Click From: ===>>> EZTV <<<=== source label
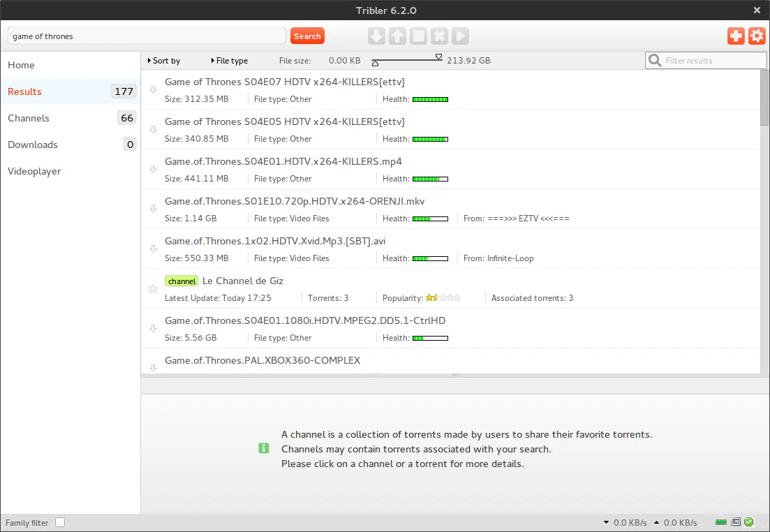 (516, 218)
